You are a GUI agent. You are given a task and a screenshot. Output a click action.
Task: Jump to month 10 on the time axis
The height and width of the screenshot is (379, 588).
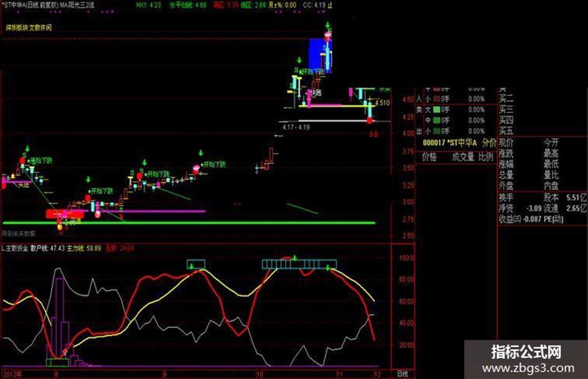259,374
